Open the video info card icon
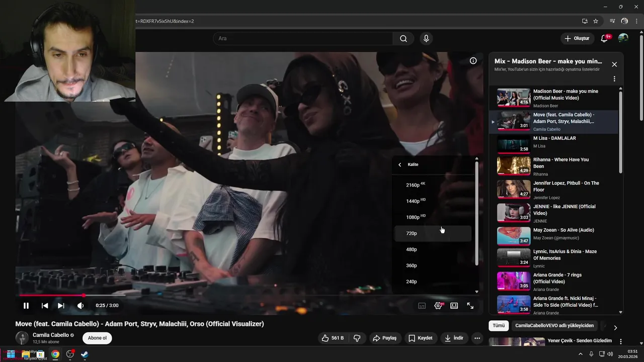This screenshot has height=362, width=644. 473,61
